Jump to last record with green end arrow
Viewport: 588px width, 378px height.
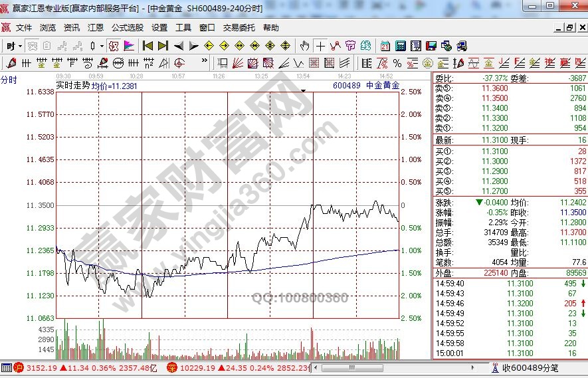coord(163,46)
